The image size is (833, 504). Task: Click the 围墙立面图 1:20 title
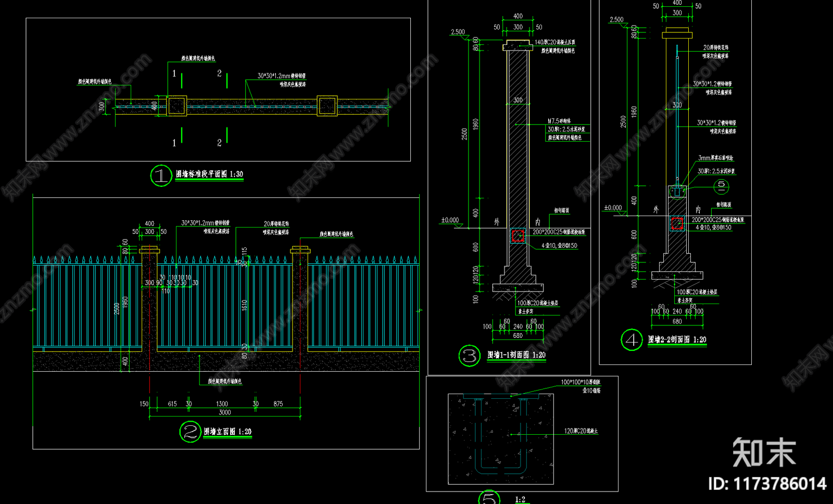(228, 432)
